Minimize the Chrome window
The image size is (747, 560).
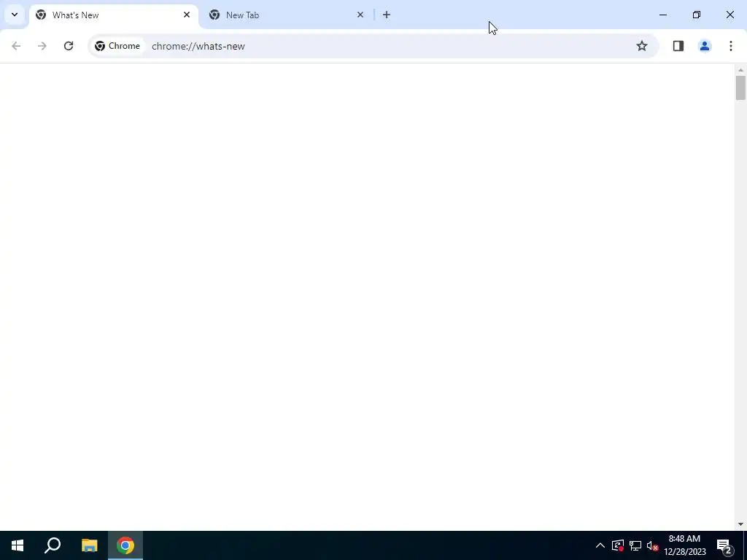(662, 15)
